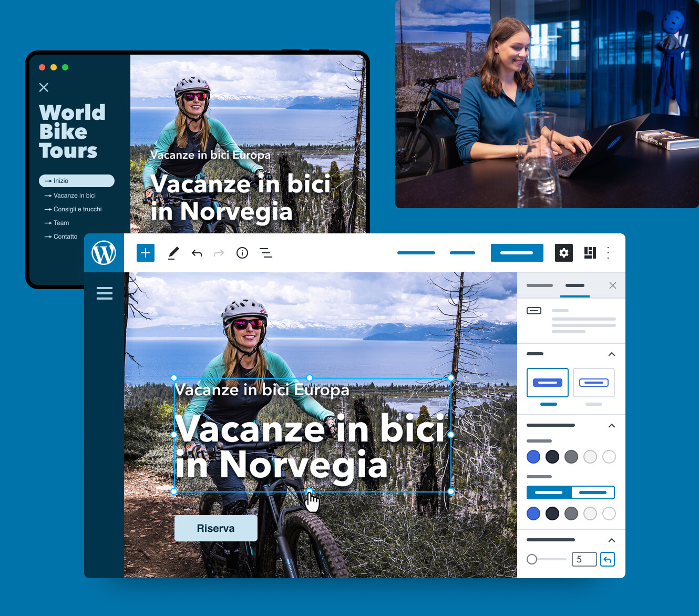Click the button block icon in sidebar
Viewport: 699px width, 616px height.
point(534,311)
